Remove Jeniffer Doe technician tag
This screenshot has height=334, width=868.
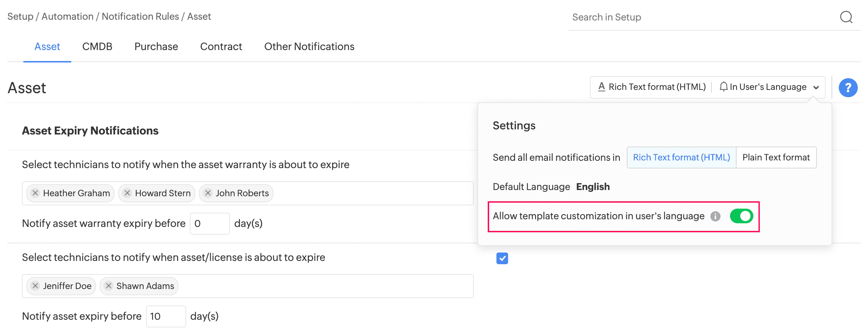[35, 286]
